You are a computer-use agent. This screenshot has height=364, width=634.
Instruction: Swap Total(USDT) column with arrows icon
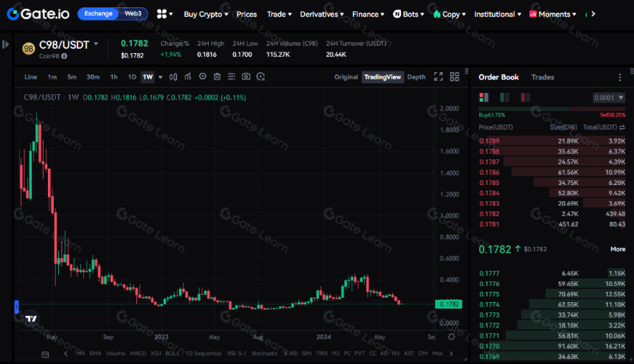coord(622,127)
